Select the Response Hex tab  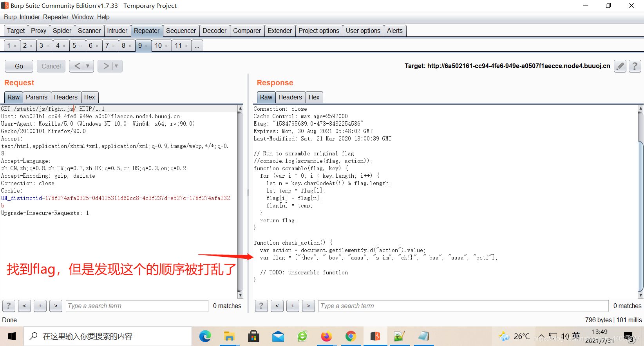click(314, 97)
